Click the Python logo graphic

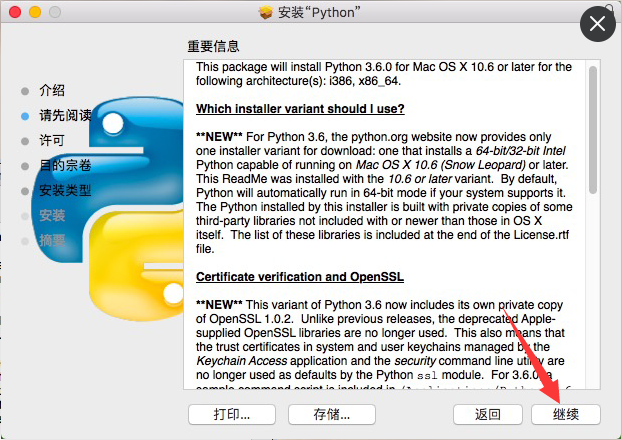tap(107, 208)
